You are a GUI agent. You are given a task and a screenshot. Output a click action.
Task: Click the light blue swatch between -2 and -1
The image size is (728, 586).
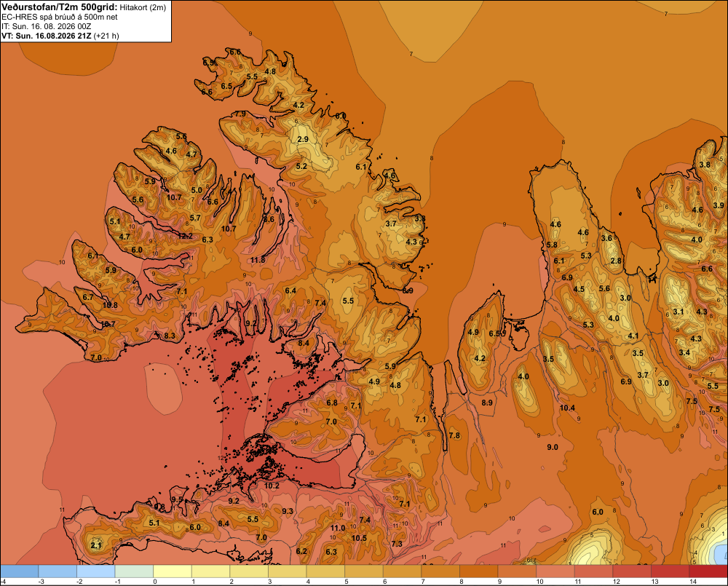(96, 571)
